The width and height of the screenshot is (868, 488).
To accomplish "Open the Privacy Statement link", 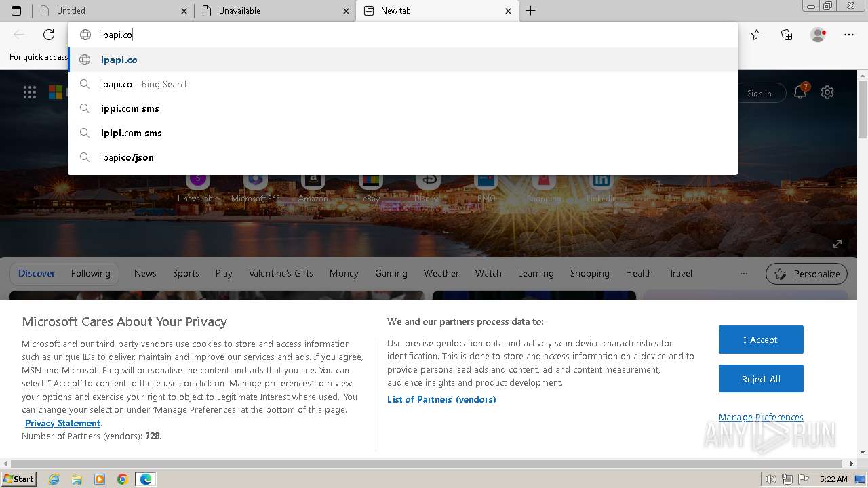I will pos(62,423).
